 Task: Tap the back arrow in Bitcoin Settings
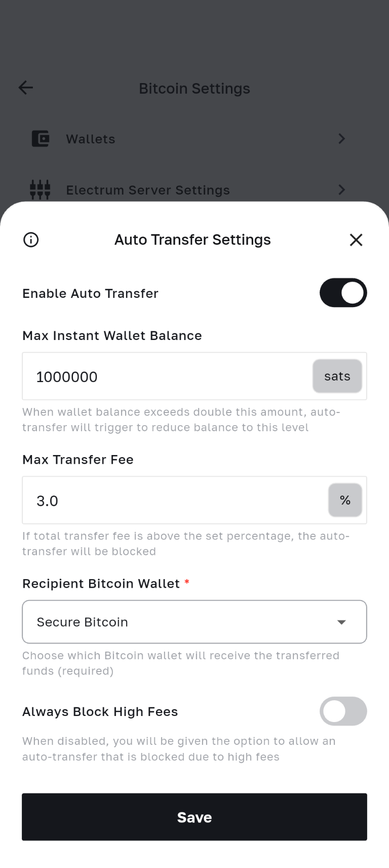click(x=26, y=88)
